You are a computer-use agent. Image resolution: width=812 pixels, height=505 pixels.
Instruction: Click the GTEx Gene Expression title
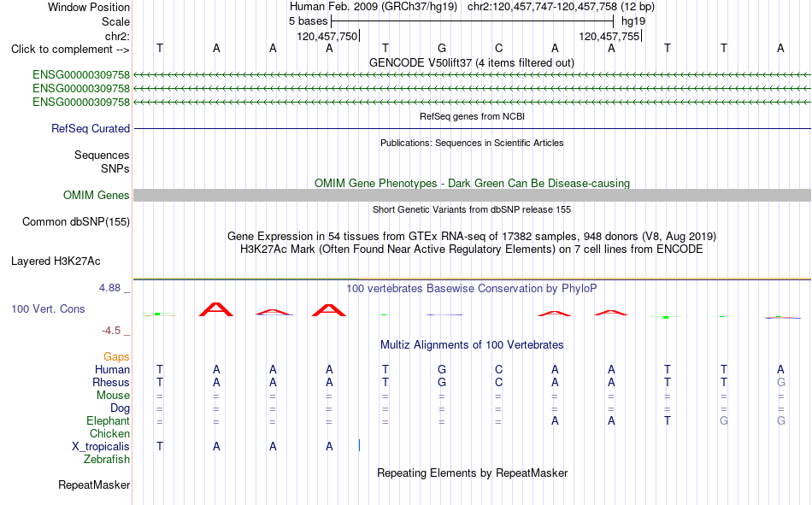pyautogui.click(x=472, y=236)
